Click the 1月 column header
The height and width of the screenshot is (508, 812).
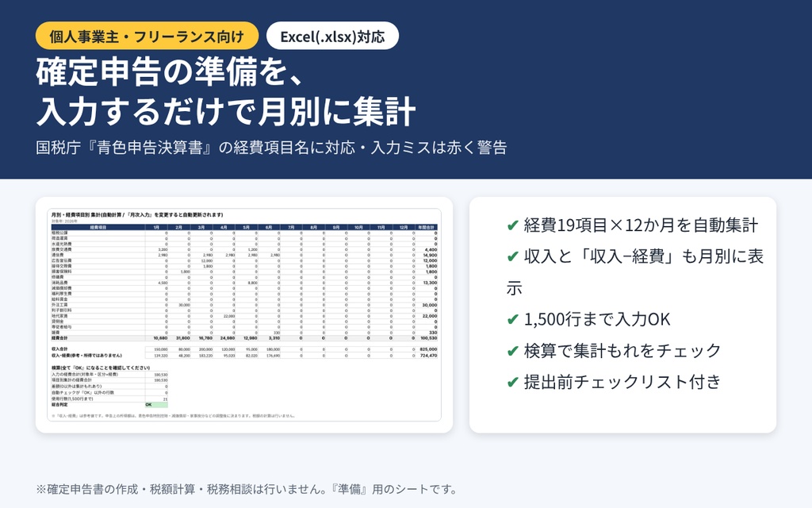click(x=156, y=227)
